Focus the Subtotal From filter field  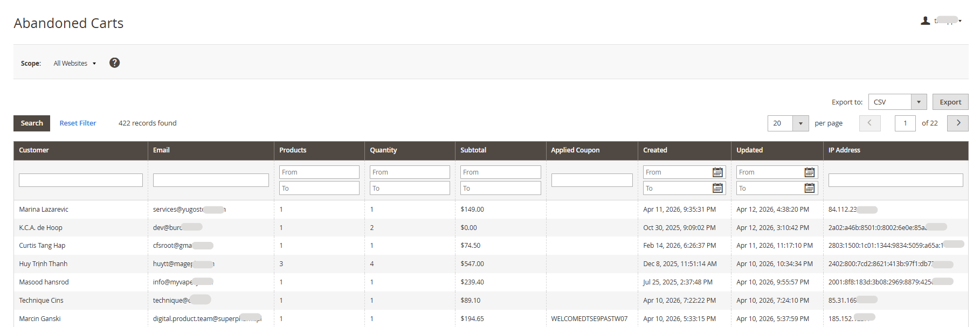(500, 172)
